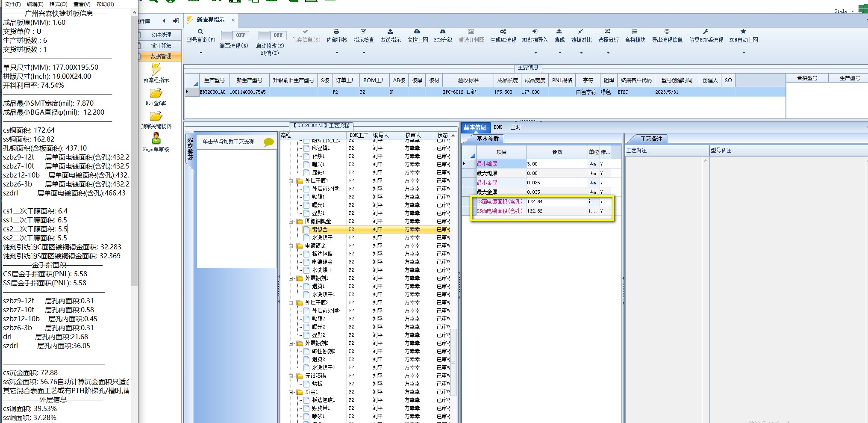Open the MI数据导入 dropdown arrow
The image size is (868, 423).
click(536, 53)
